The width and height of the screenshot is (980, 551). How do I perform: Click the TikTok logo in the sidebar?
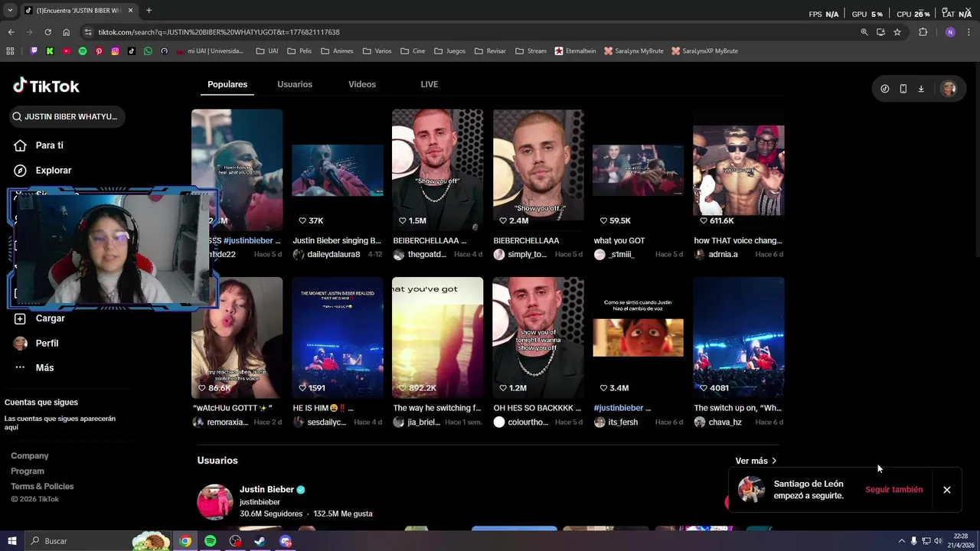tap(46, 86)
